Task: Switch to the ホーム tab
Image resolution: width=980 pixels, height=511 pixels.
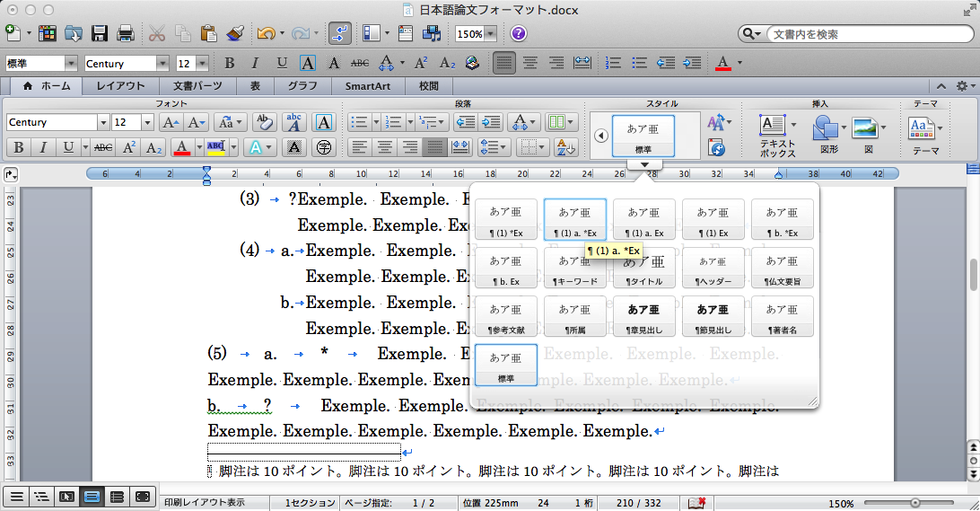Action: pos(47,85)
